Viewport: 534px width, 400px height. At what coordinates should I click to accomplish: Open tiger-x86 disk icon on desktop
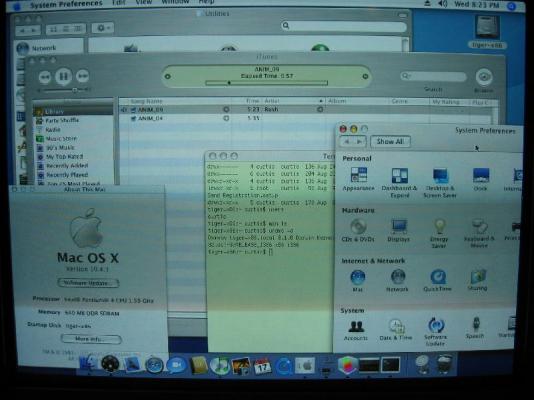(x=488, y=32)
